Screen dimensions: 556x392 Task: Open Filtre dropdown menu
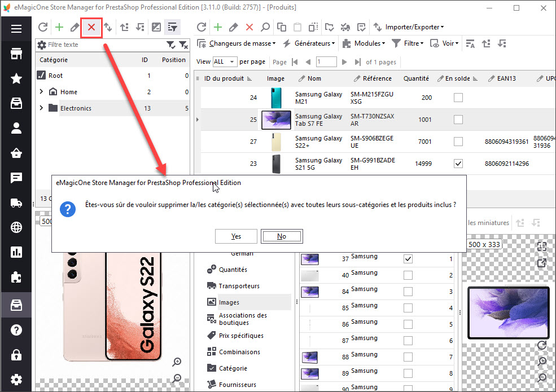pyautogui.click(x=408, y=43)
